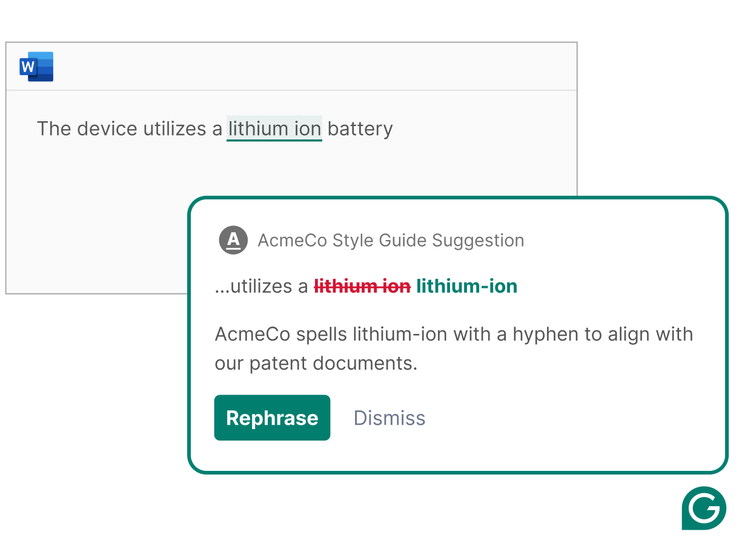Dismiss the style guide suggestion
The image size is (756, 543).
(390, 418)
